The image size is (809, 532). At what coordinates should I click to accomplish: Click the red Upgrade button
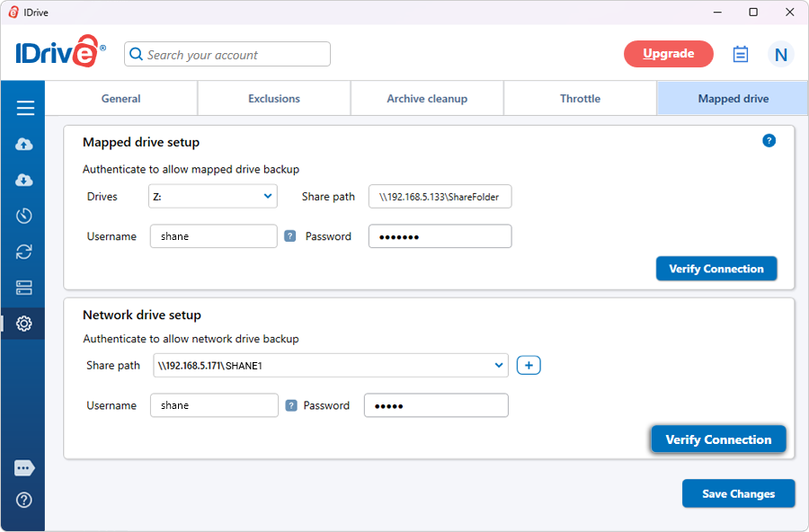668,54
